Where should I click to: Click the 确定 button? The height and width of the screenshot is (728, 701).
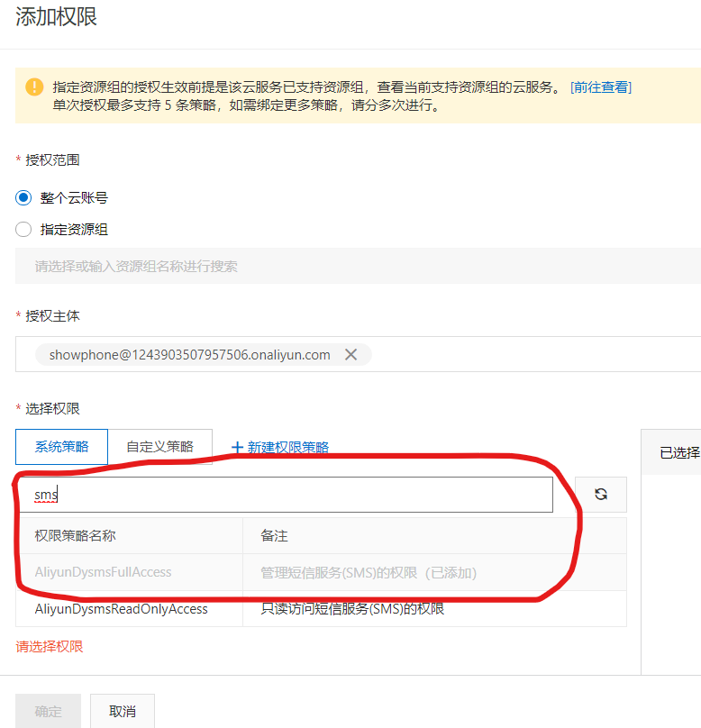click(49, 711)
